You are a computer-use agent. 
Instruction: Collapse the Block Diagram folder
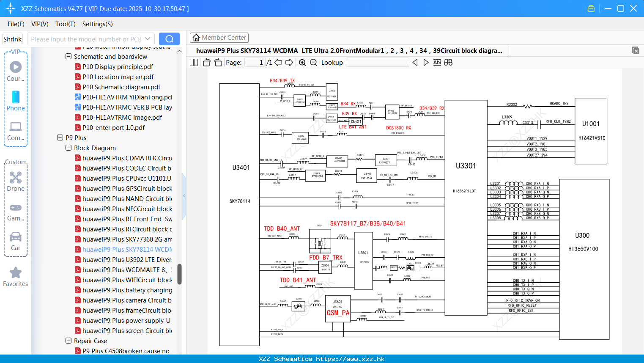[69, 148]
